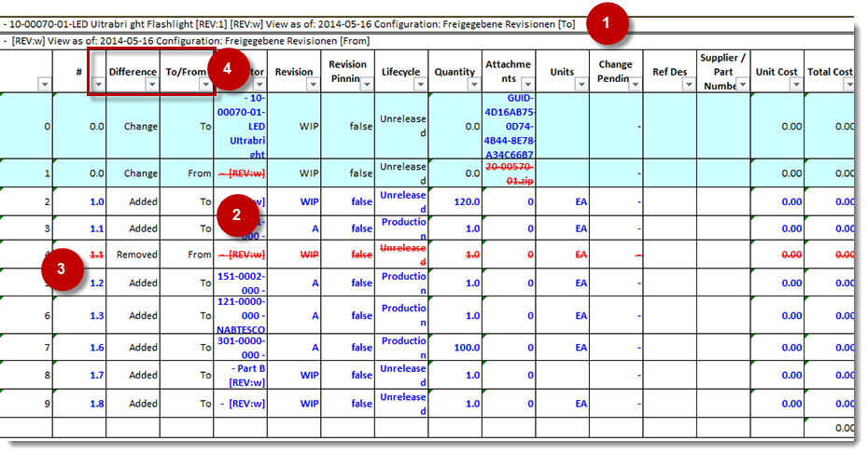Open the Unit Cost column filter dropdown

[x=796, y=85]
